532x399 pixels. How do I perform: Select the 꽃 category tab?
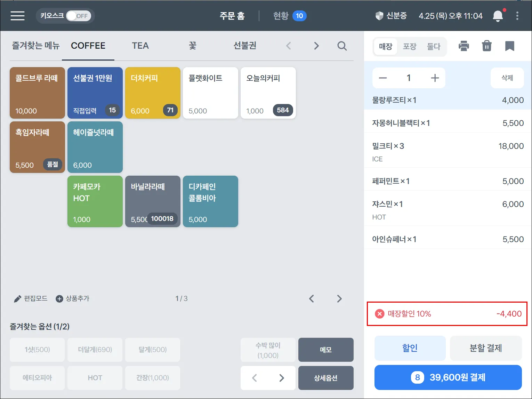[x=193, y=46]
